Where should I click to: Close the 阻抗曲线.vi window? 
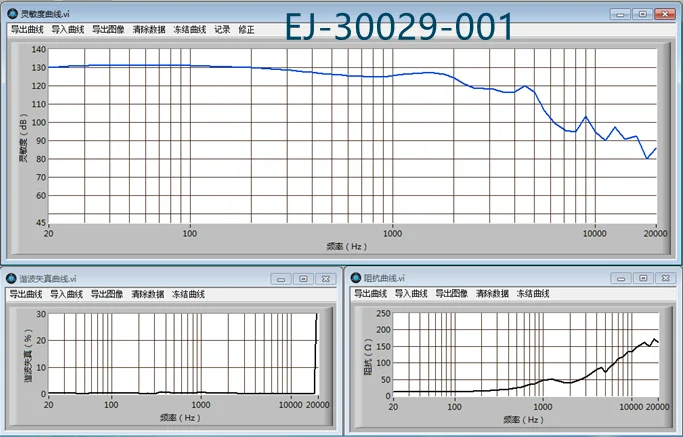point(666,278)
